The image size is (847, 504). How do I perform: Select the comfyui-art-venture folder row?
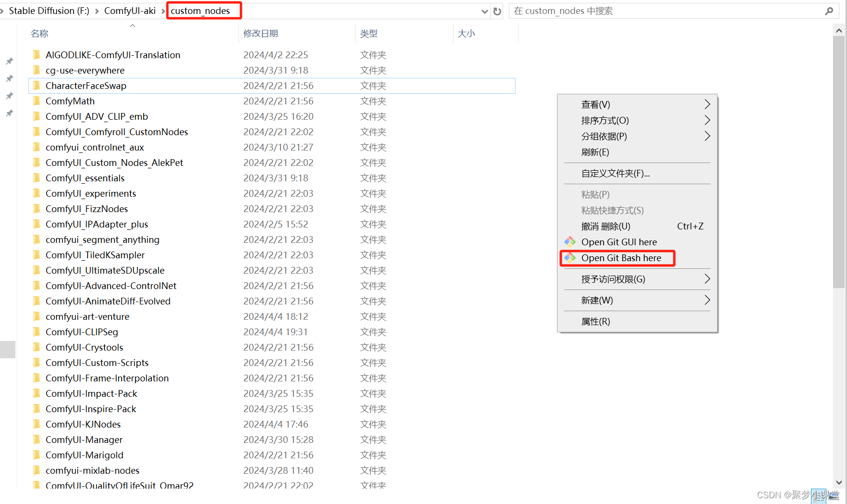(x=272, y=316)
